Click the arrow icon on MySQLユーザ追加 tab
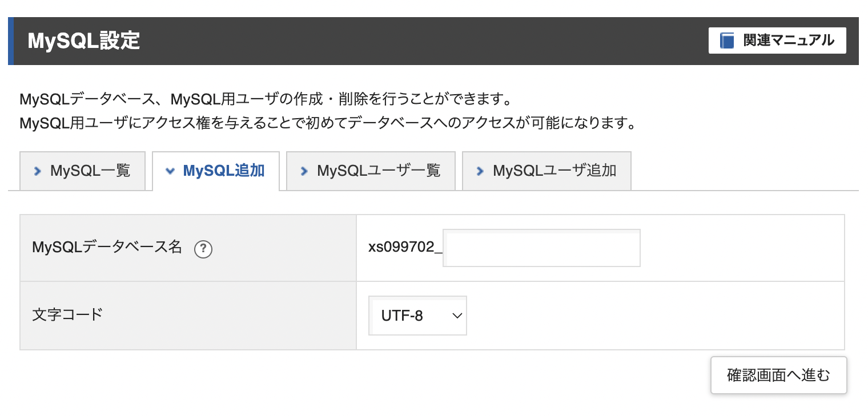The image size is (868, 416). [480, 171]
